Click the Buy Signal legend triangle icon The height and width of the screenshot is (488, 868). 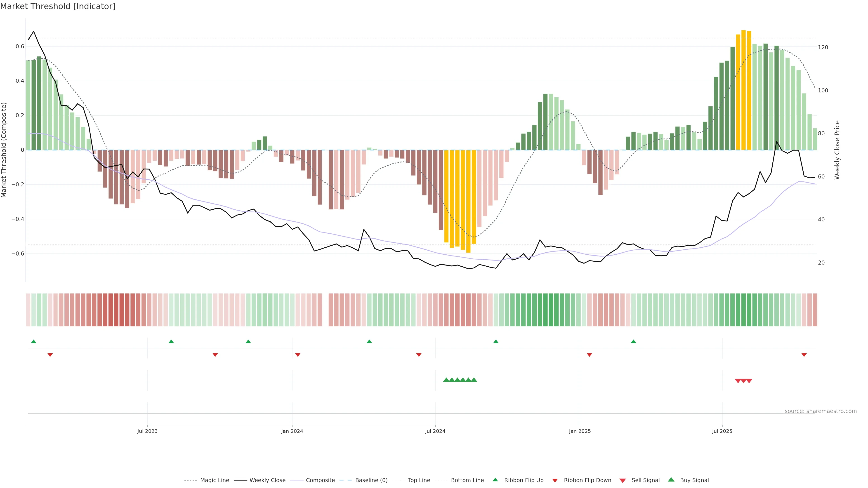click(671, 480)
